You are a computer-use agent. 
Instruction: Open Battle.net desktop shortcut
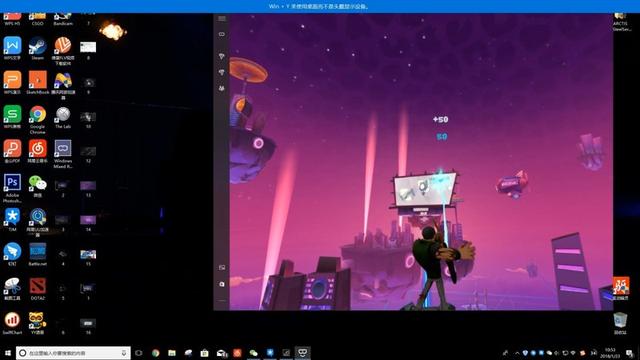pyautogui.click(x=38, y=255)
